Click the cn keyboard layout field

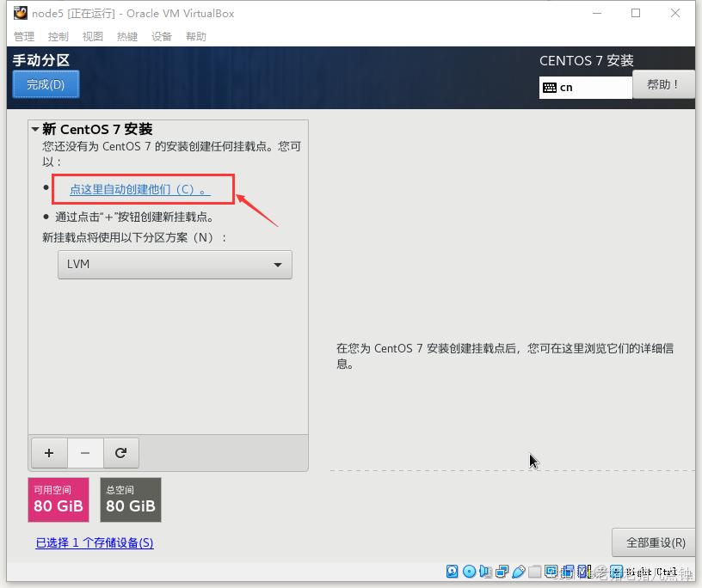tap(586, 88)
